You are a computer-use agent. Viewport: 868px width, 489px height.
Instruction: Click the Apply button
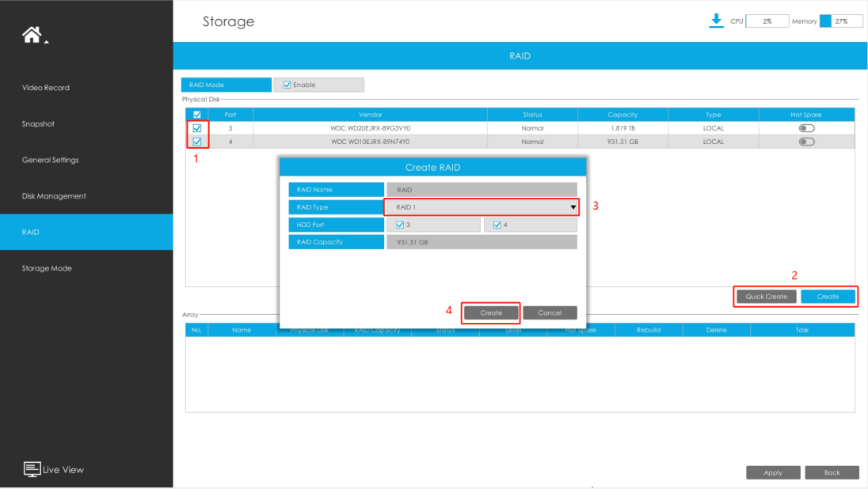click(x=773, y=472)
